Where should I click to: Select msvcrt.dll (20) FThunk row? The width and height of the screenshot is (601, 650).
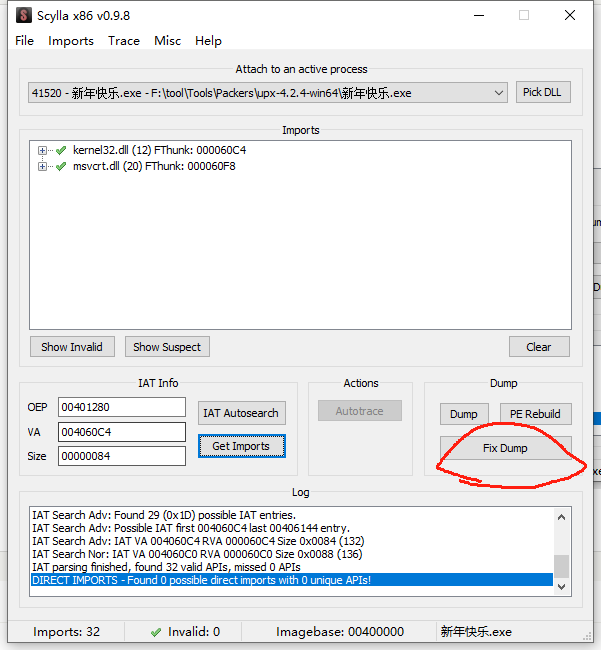(x=154, y=167)
